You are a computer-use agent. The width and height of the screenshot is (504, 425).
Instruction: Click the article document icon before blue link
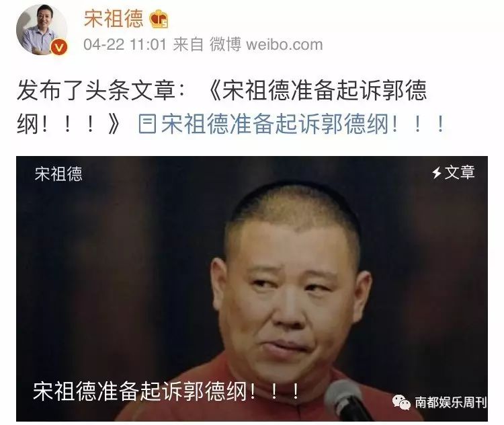click(x=147, y=124)
